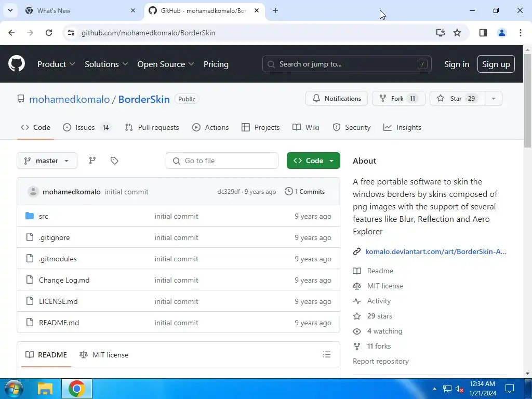Star the repository

(x=457, y=98)
